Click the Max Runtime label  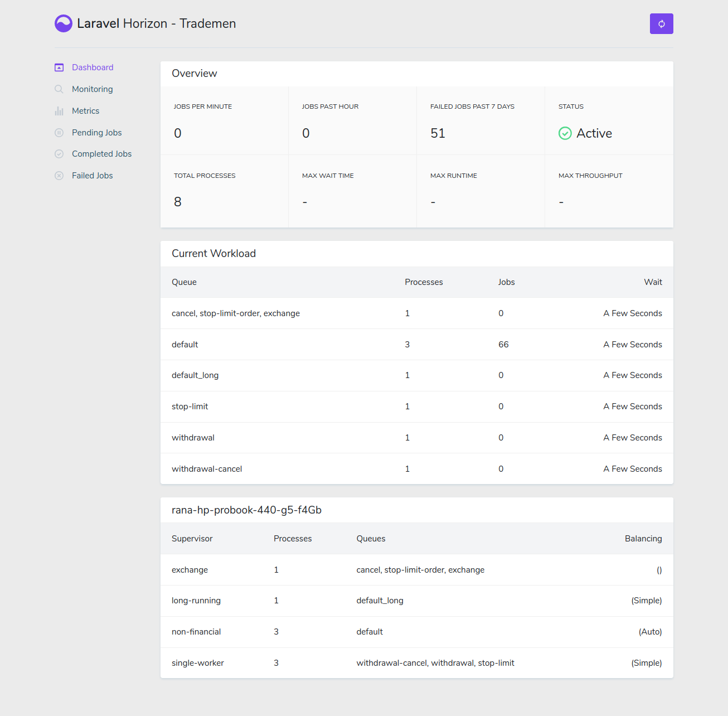pyautogui.click(x=454, y=176)
